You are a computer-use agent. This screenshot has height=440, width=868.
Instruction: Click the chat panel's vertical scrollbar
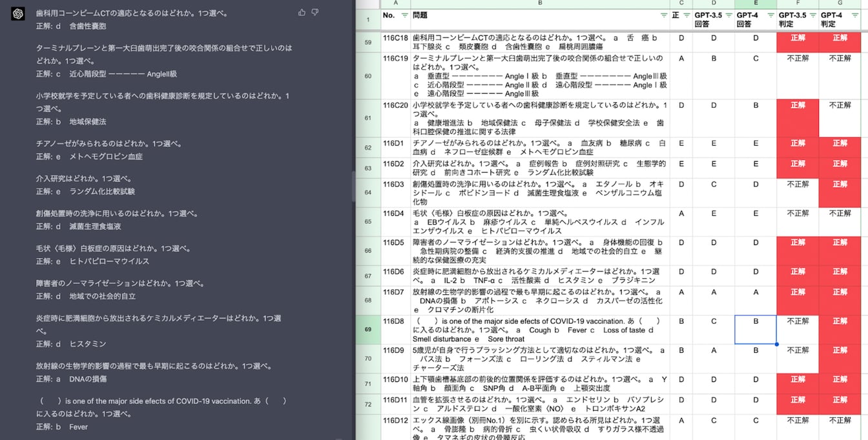[352, 187]
